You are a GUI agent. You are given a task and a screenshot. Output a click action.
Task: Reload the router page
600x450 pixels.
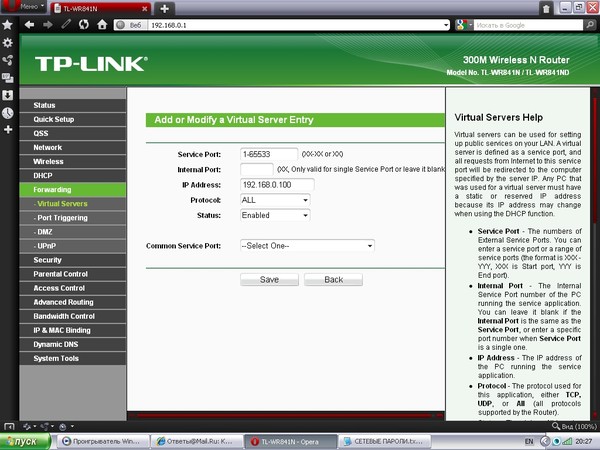pyautogui.click(x=84, y=25)
